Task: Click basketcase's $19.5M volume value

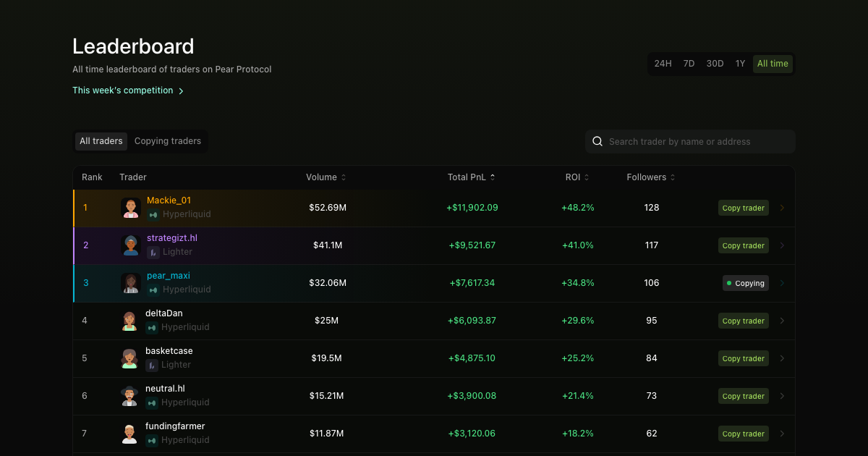Action: coord(328,358)
